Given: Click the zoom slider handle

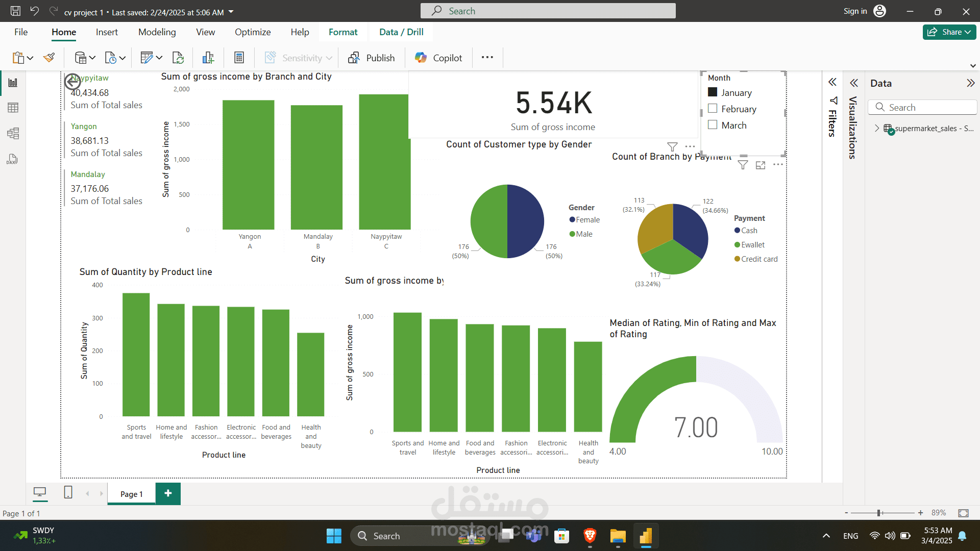Looking at the screenshot, I should coord(879,513).
